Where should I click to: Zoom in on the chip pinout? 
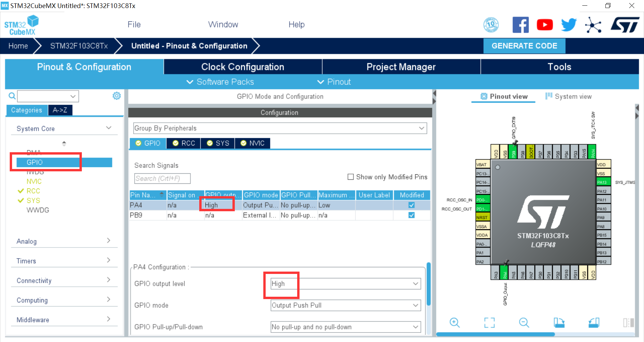tap(454, 323)
